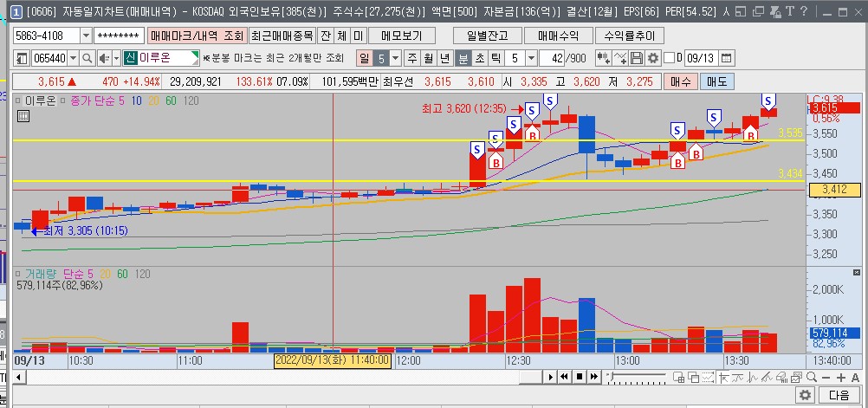Viewport: 868px width, 408px height.
Task: Select the 주 weekly period toggle
Action: [x=411, y=58]
